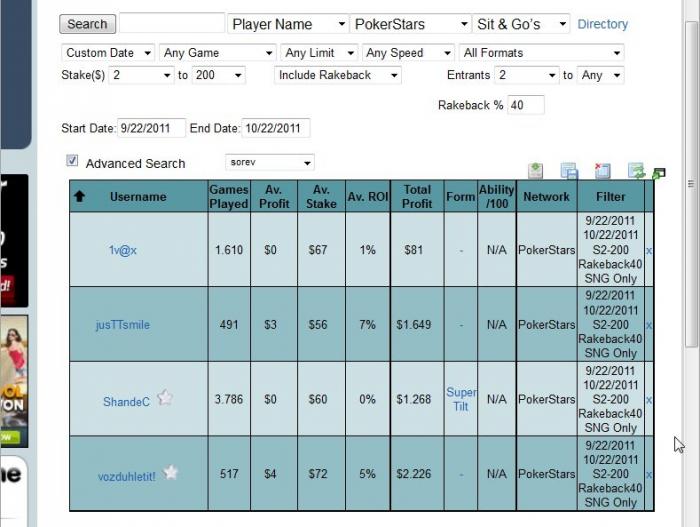Open the Any Speed dropdown
This screenshot has height=527, width=700.
coord(408,53)
